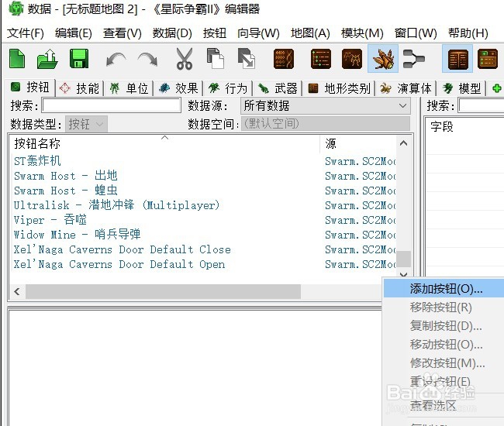This screenshot has width=504, height=426.
Task: Switch to the 效果 tab
Action: (178, 88)
